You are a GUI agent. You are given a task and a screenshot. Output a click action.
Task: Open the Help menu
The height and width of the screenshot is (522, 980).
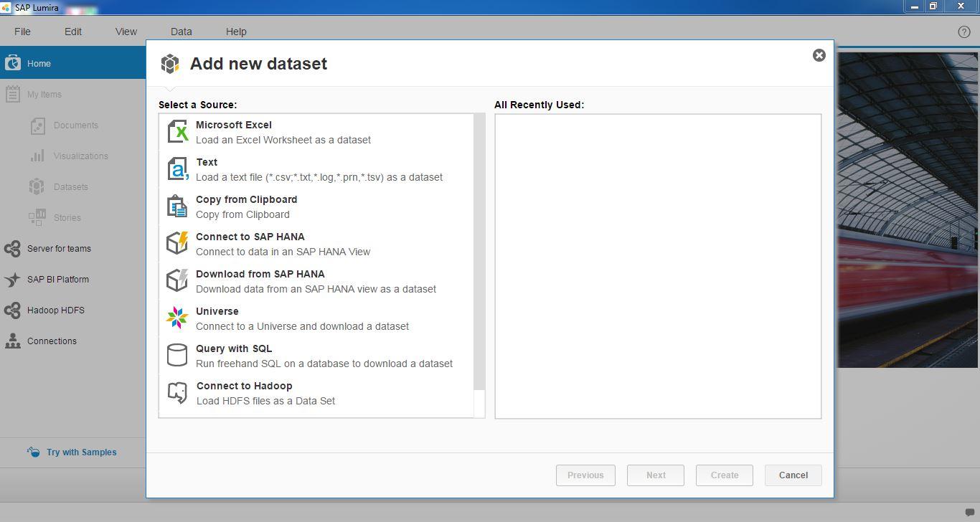[236, 32]
